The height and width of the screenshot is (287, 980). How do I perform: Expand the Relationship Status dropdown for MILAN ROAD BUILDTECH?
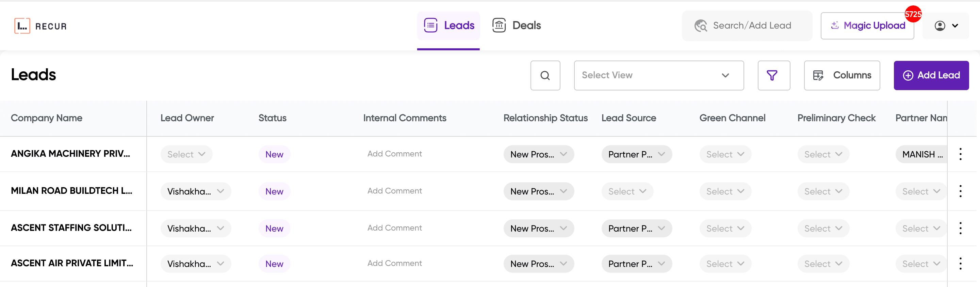[x=539, y=191]
